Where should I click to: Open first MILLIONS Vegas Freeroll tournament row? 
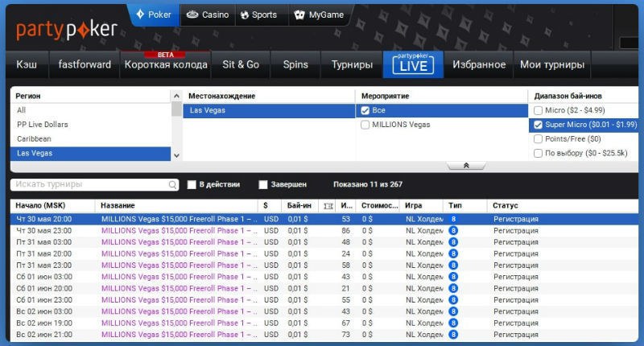pos(179,219)
